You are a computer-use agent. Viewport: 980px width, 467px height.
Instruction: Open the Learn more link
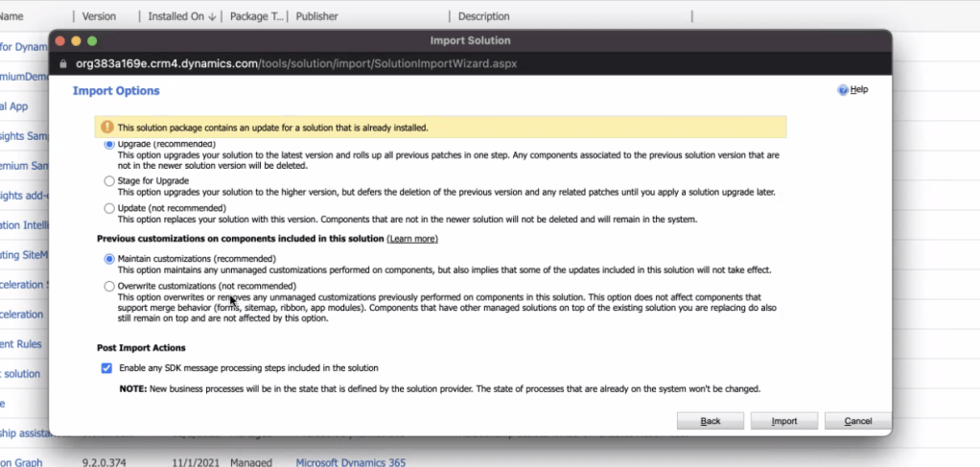(412, 238)
